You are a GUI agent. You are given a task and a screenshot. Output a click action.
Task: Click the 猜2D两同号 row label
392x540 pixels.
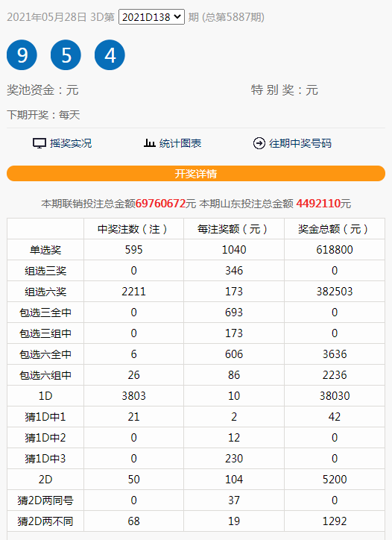coord(45,500)
